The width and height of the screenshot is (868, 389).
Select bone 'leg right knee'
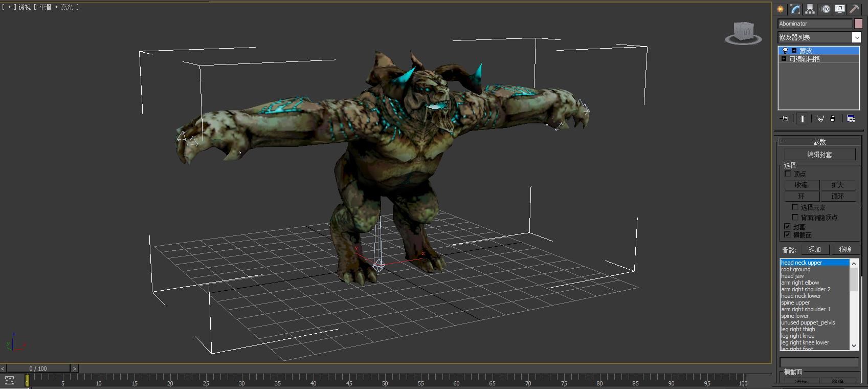815,336
